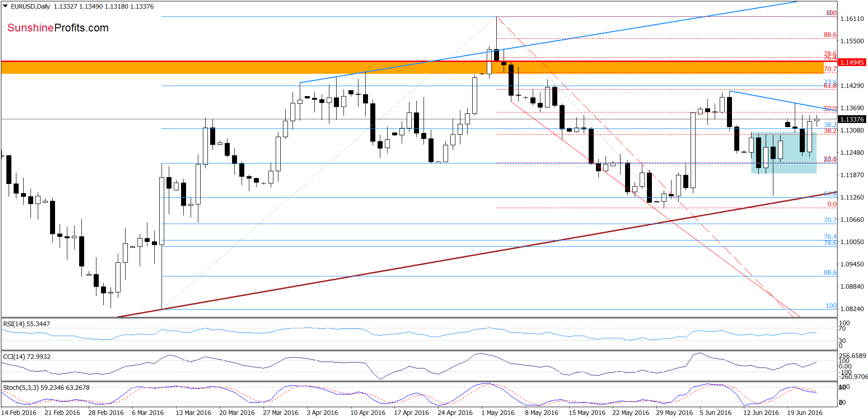Click the 1.09450 price axis label

pos(852,264)
